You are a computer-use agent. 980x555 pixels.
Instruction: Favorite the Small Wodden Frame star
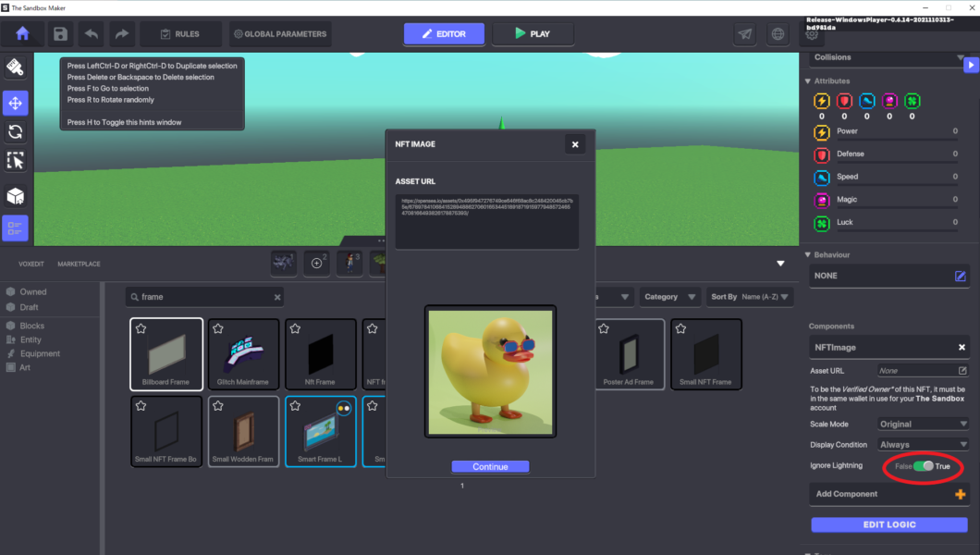(217, 406)
